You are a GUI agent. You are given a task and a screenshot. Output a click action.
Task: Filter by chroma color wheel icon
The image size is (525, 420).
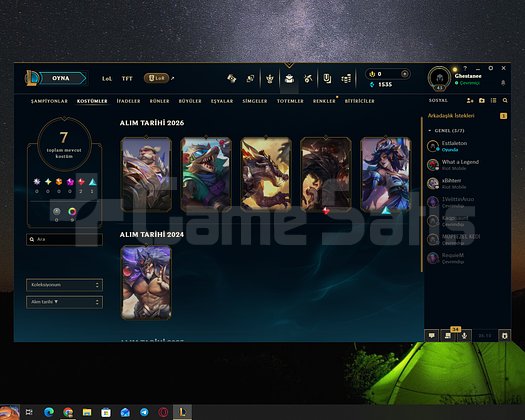(72, 211)
